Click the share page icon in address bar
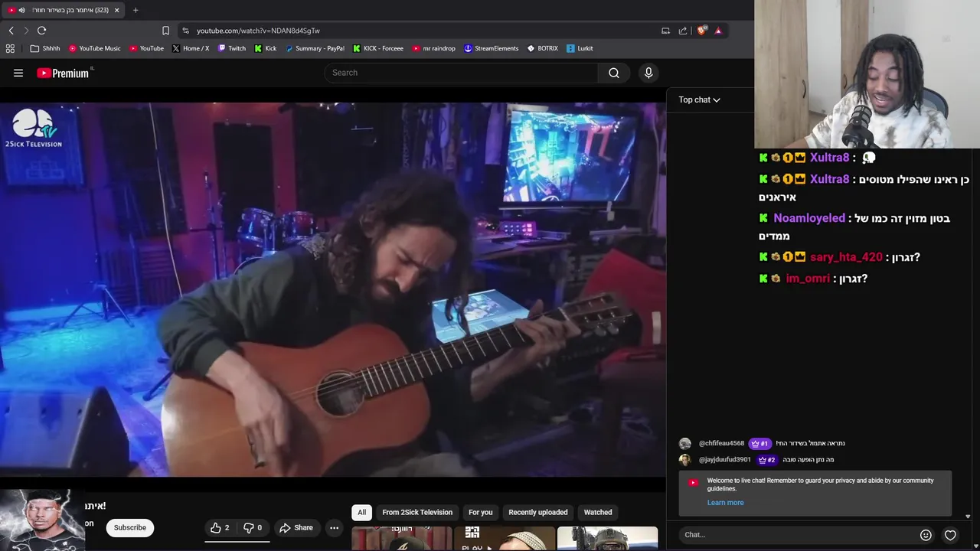The image size is (980, 551). click(x=683, y=31)
